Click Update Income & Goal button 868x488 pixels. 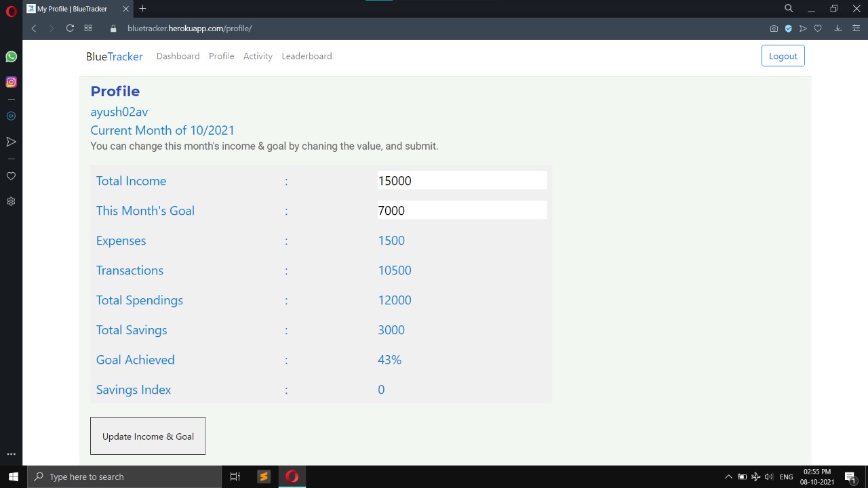(x=148, y=436)
